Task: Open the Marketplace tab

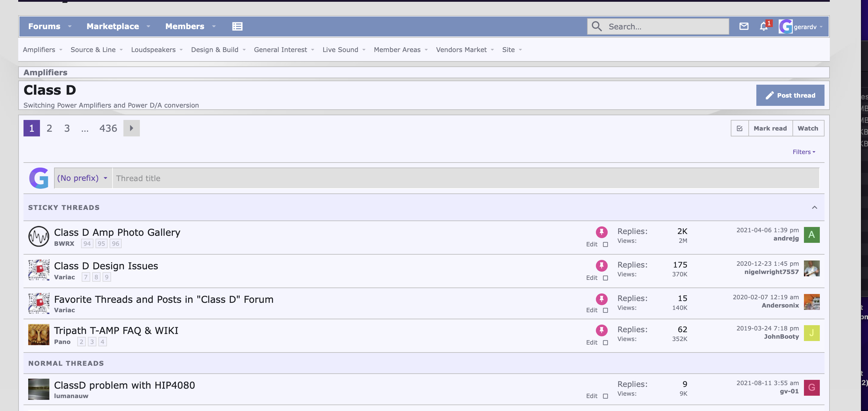Action: (113, 26)
